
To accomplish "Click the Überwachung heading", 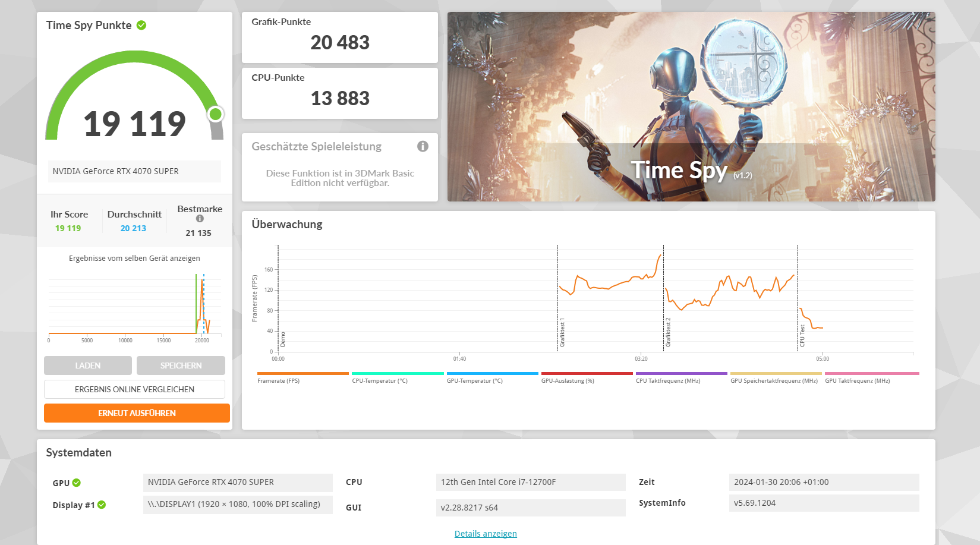I will 287,225.
